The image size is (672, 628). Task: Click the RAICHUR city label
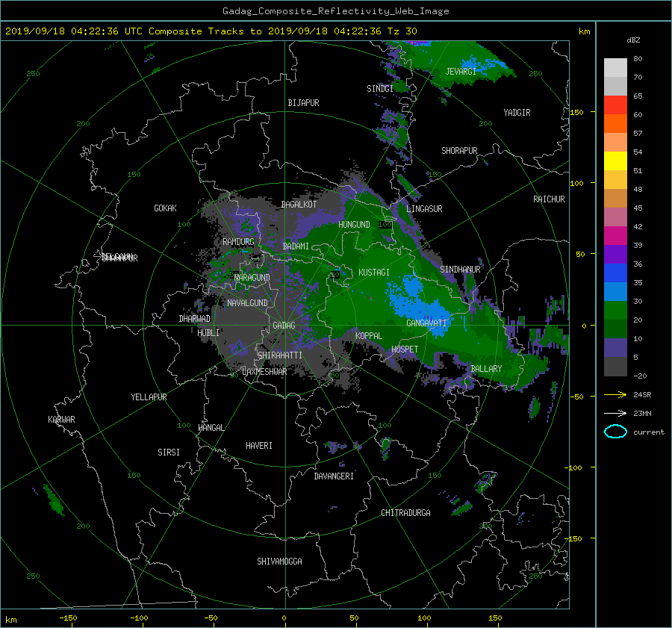point(549,199)
